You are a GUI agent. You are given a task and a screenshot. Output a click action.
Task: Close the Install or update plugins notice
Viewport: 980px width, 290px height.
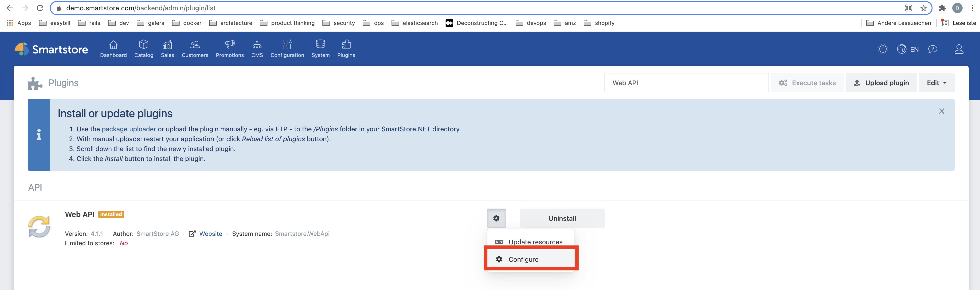(942, 111)
